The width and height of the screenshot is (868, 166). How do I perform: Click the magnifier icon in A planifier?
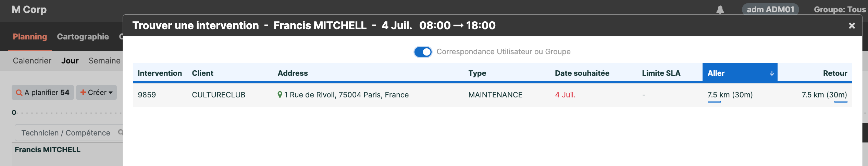19,93
